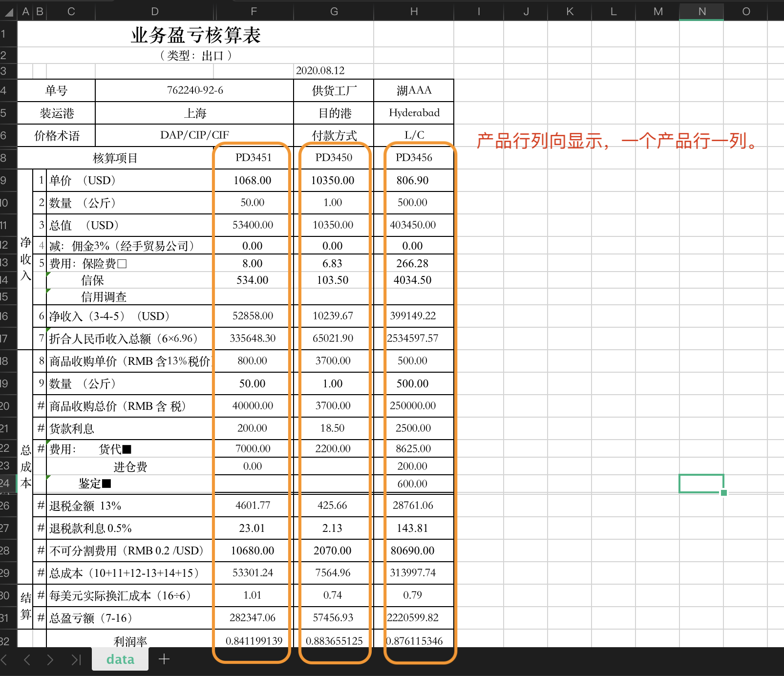
Task: Go to the next sheet tab arrow
Action: [x=50, y=660]
